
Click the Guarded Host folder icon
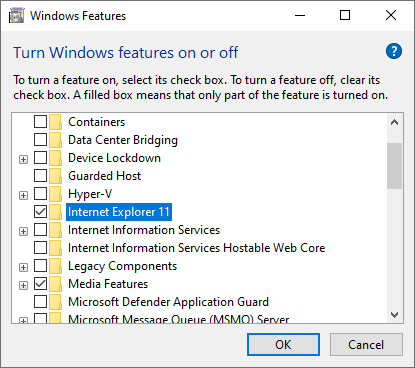(x=55, y=176)
